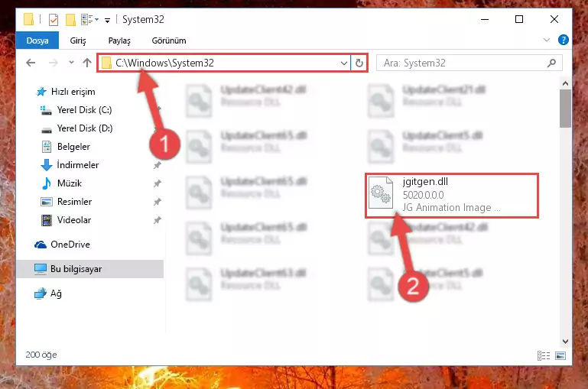Minimize the System32 window
Screen dimensions: 588x389
(485, 19)
